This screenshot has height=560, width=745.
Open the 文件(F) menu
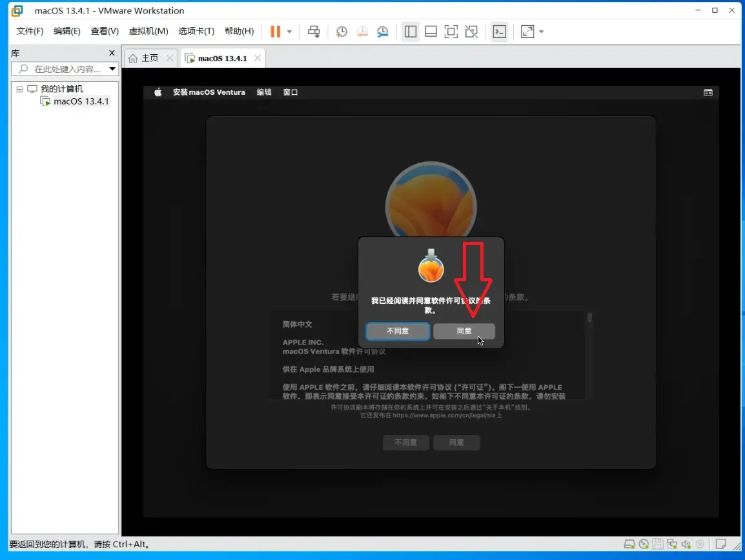[x=30, y=32]
